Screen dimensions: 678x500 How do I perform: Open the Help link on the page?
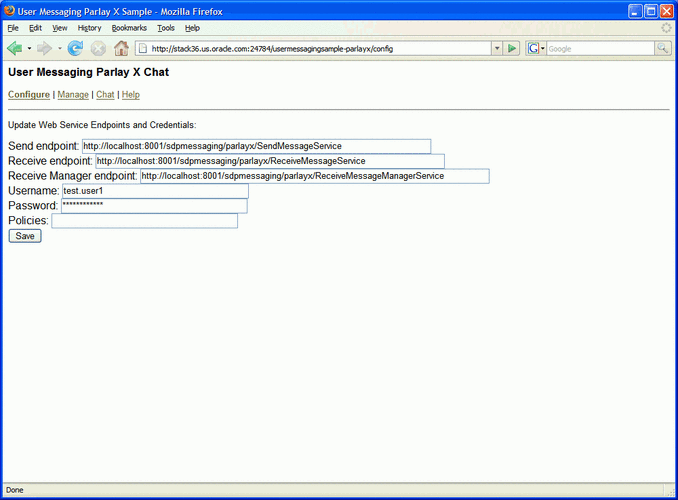click(131, 95)
